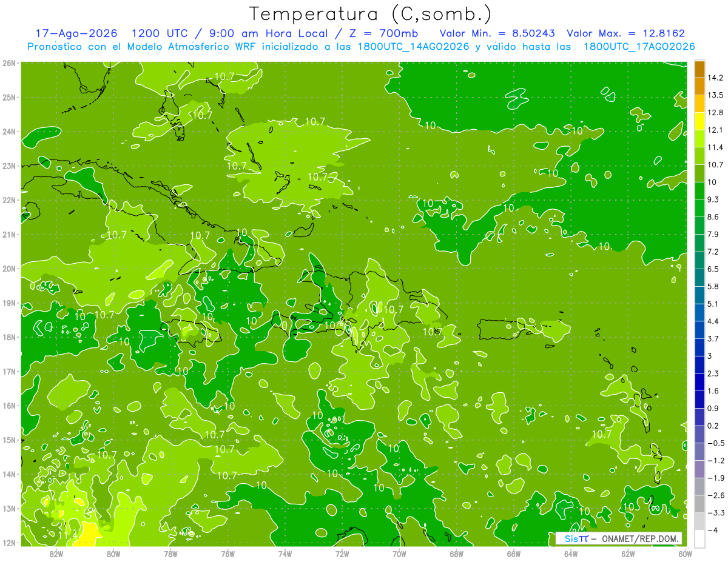Click the "14.2" color scale label
The height and width of the screenshot is (562, 728).
[x=715, y=78]
